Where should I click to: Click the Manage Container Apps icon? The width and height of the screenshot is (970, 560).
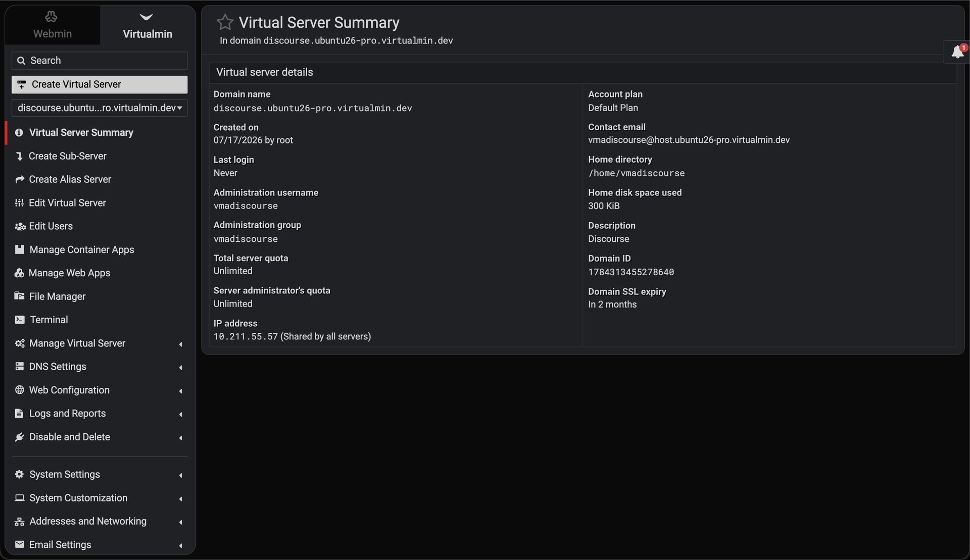(19, 249)
